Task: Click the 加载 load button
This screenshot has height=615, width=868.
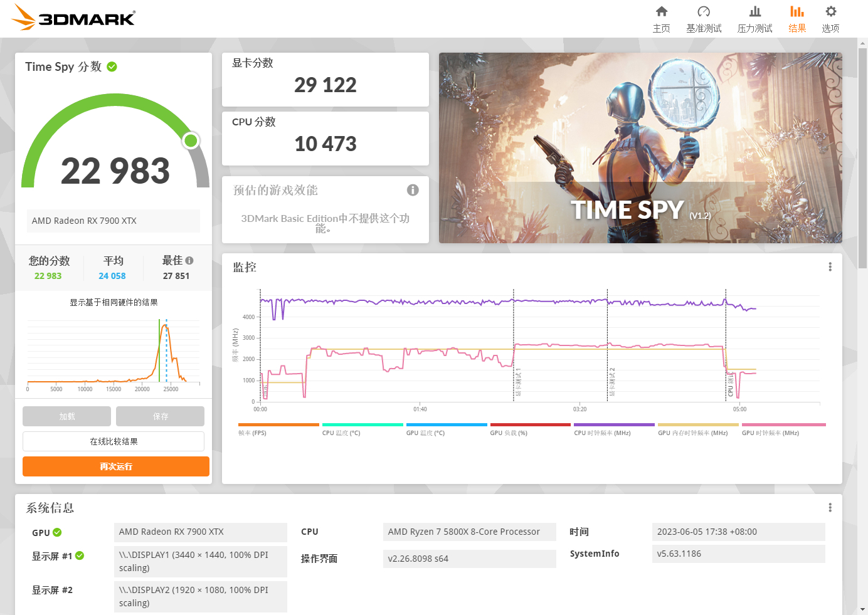Action: pos(66,416)
